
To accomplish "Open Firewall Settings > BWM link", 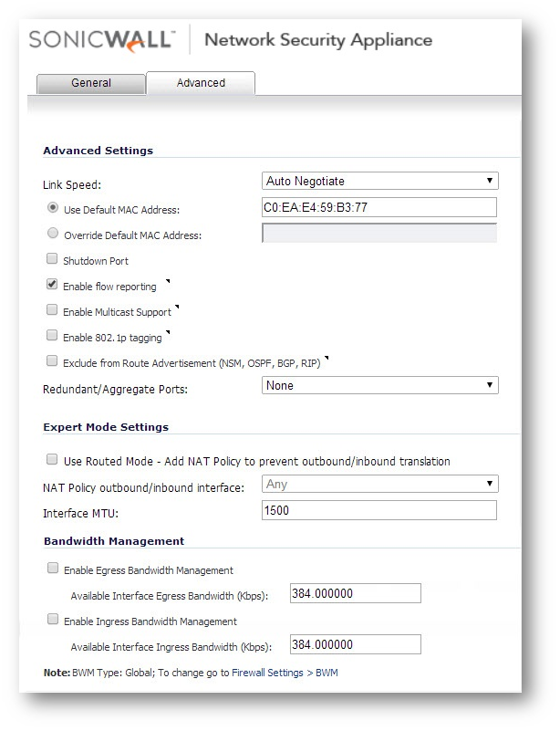I will 285,673.
